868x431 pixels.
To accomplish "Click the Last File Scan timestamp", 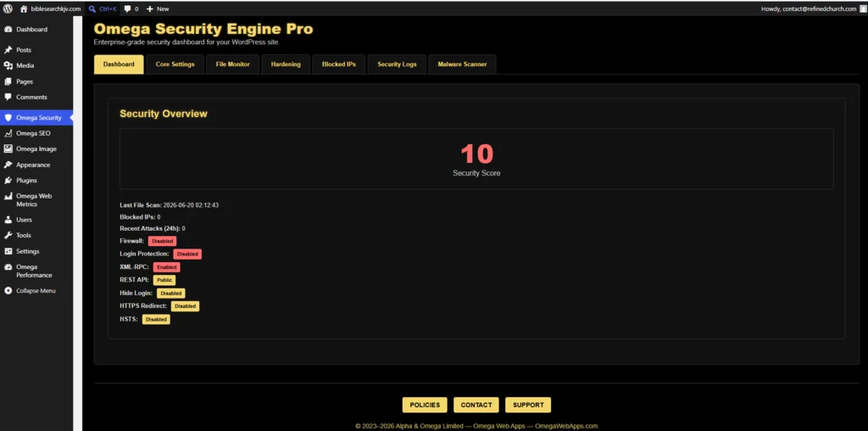I will pos(191,205).
